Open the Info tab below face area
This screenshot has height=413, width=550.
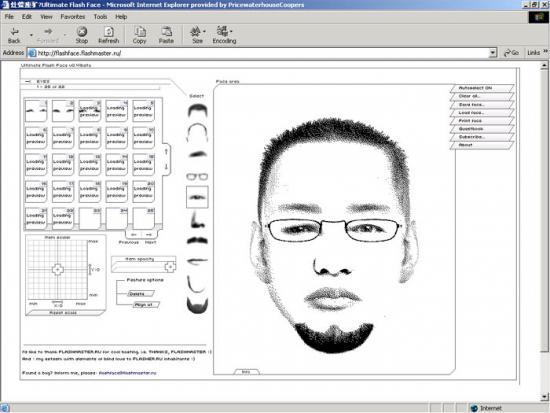(246, 372)
